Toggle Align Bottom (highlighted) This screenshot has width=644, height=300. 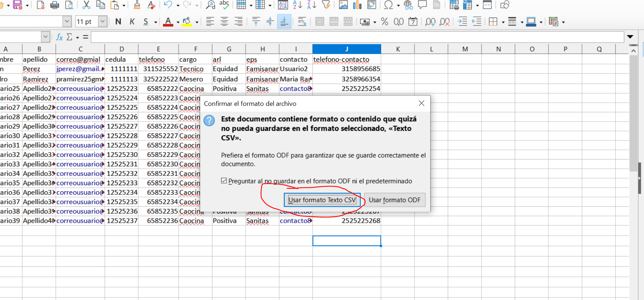point(284,22)
